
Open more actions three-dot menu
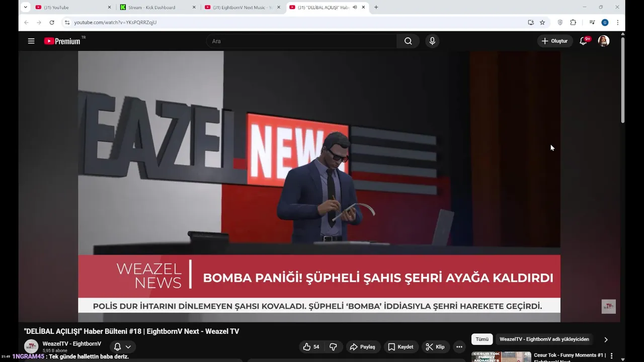pyautogui.click(x=459, y=347)
